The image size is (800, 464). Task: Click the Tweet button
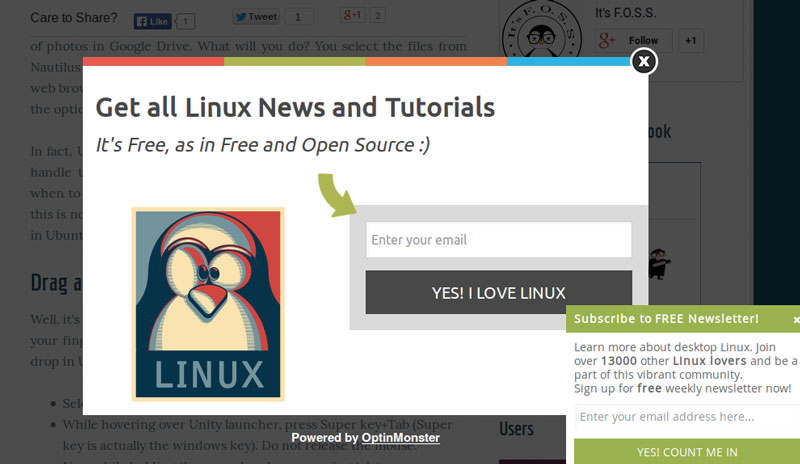coord(256,17)
